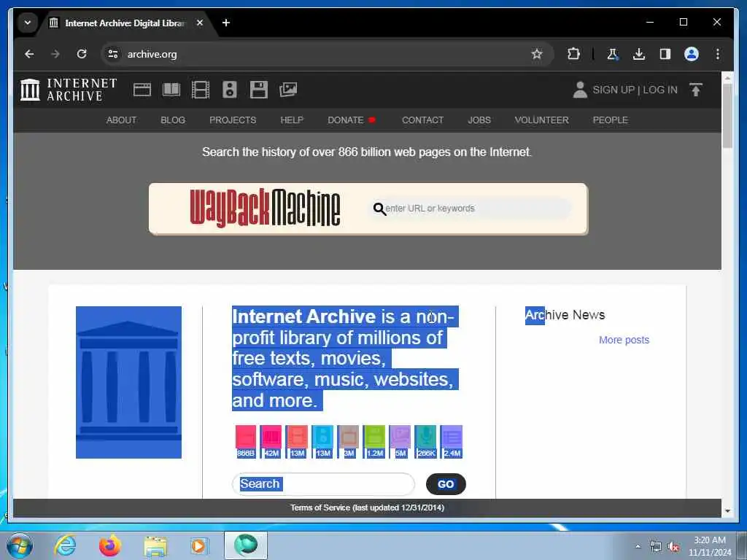Open the microphone tile labeled 286K
Image resolution: width=747 pixels, height=560 pixels.
(426, 441)
